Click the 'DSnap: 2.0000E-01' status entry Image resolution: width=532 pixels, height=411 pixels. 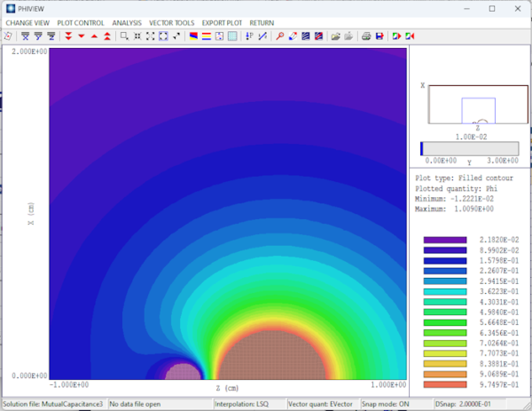pos(463,404)
